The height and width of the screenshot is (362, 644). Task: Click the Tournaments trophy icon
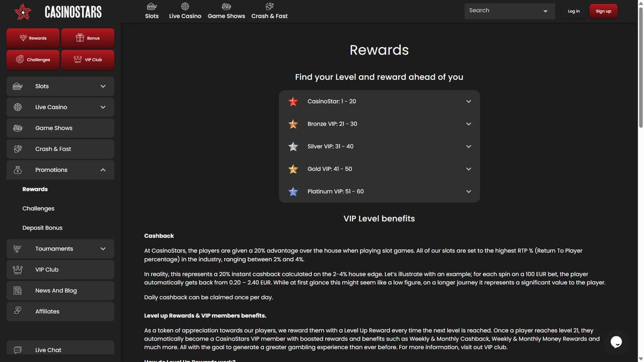[18, 248]
